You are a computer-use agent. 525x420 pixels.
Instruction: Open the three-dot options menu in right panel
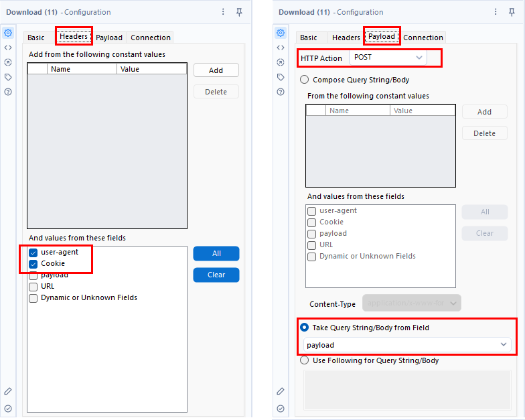(496, 12)
